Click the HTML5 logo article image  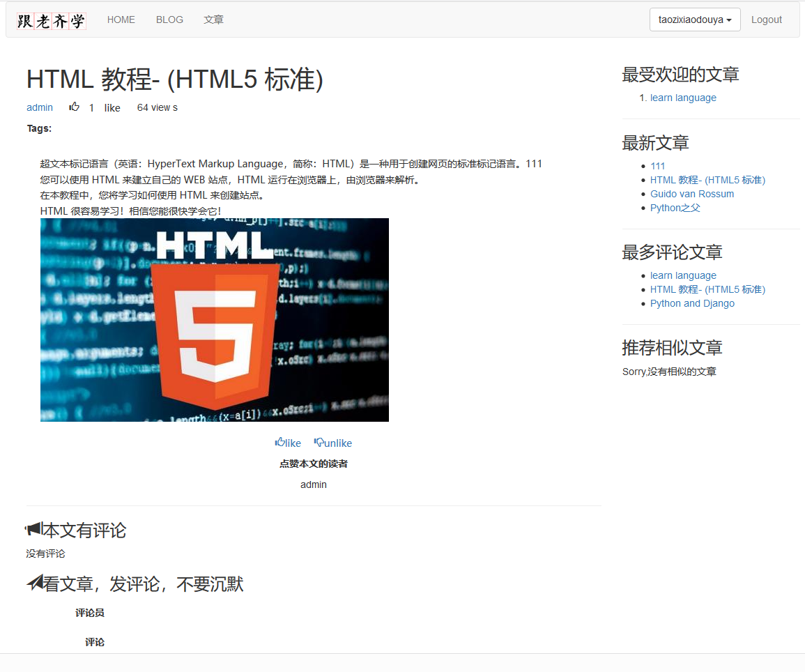tap(215, 320)
